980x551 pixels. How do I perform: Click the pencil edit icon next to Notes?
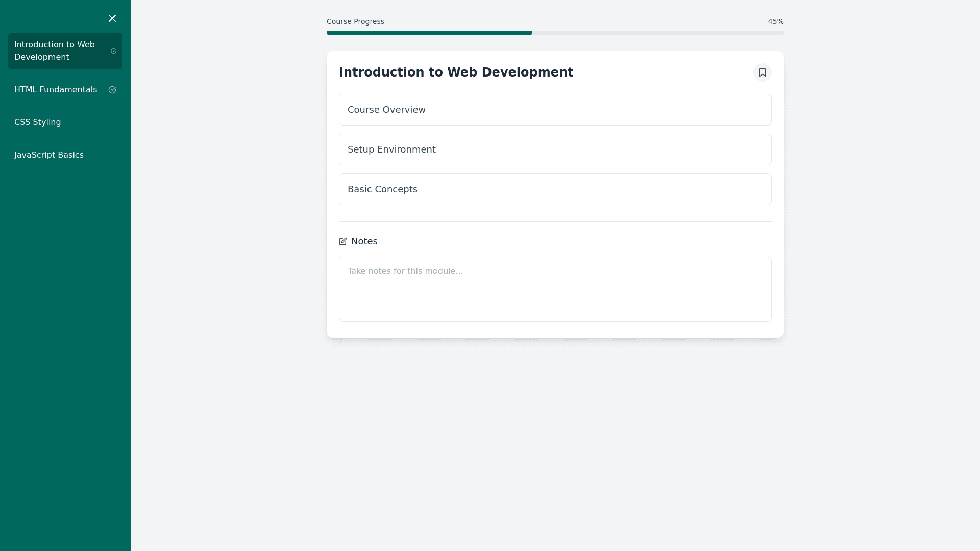point(343,241)
